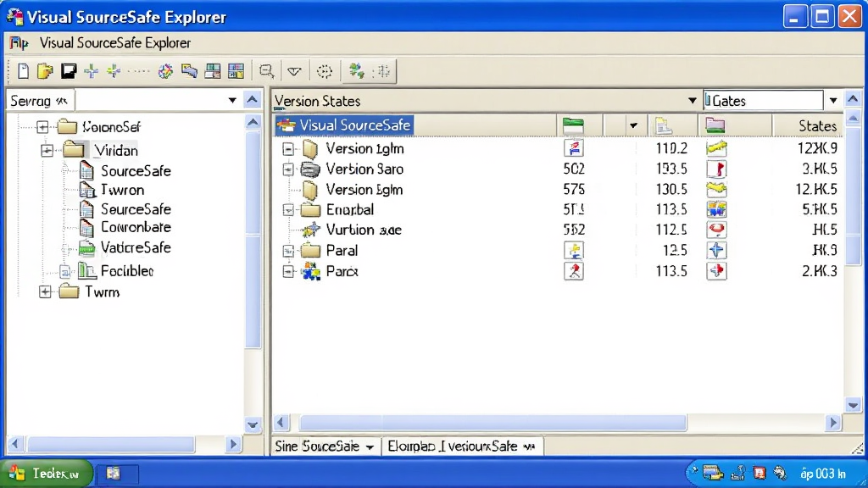Click the right pane horizontal scrollbar thumb
Screen dimensions: 868x488
(492, 423)
